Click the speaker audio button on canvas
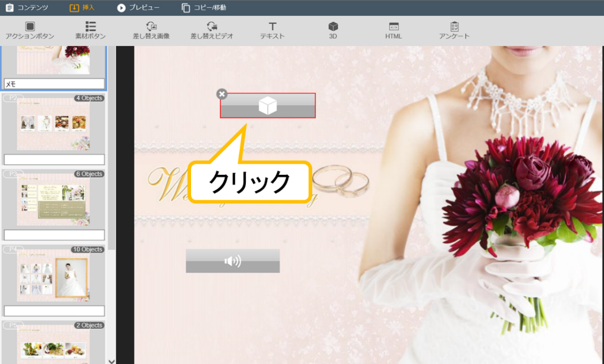This screenshot has height=364, width=604. click(x=233, y=261)
